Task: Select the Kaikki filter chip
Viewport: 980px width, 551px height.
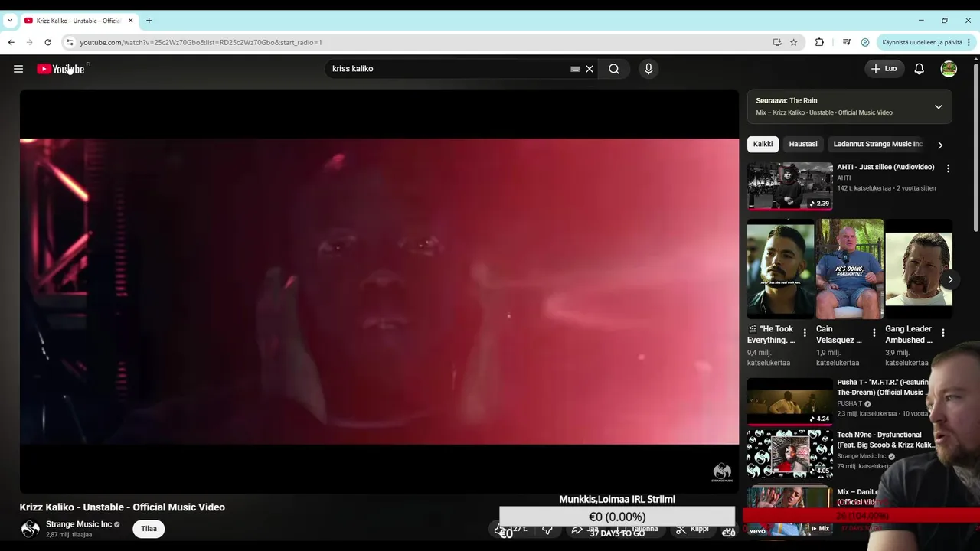Action: click(x=763, y=144)
